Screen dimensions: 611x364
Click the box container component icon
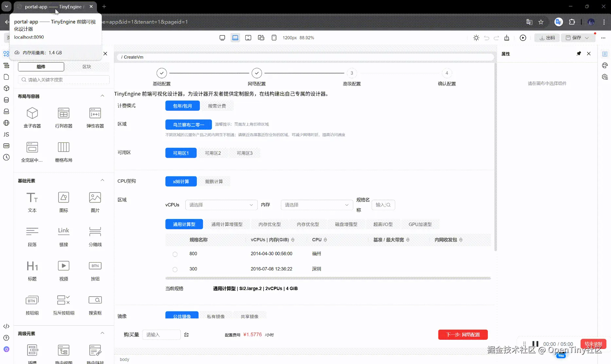pos(32,114)
